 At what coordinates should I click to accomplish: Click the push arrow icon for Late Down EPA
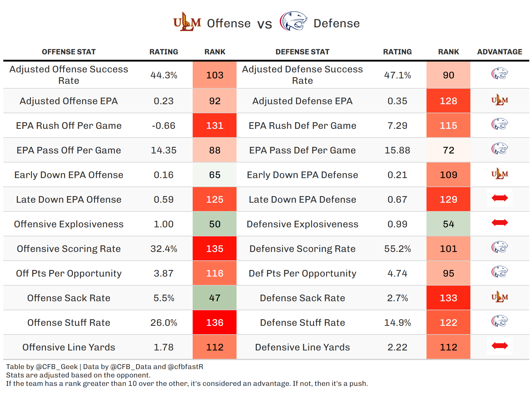(500, 198)
